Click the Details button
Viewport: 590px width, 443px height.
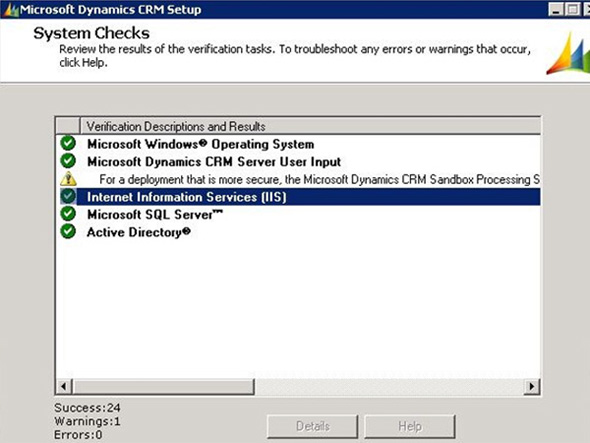pos(313,426)
